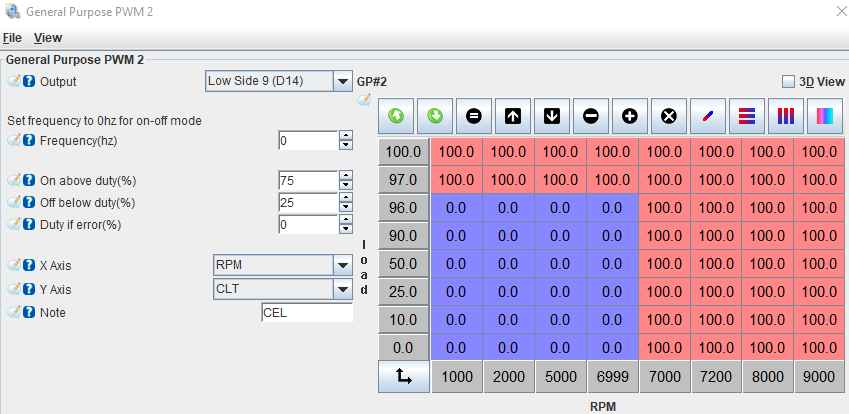Open the File menu

click(x=12, y=38)
